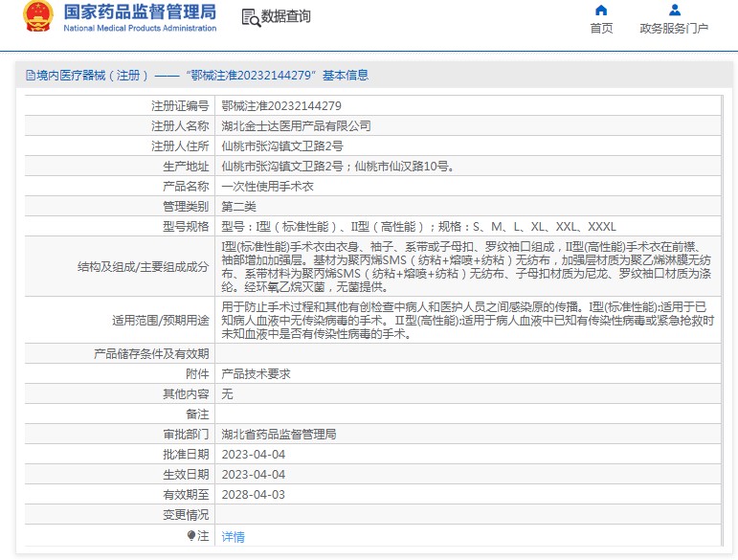
Task: Click 国家药品监督管理局 title
Action: 140,11
